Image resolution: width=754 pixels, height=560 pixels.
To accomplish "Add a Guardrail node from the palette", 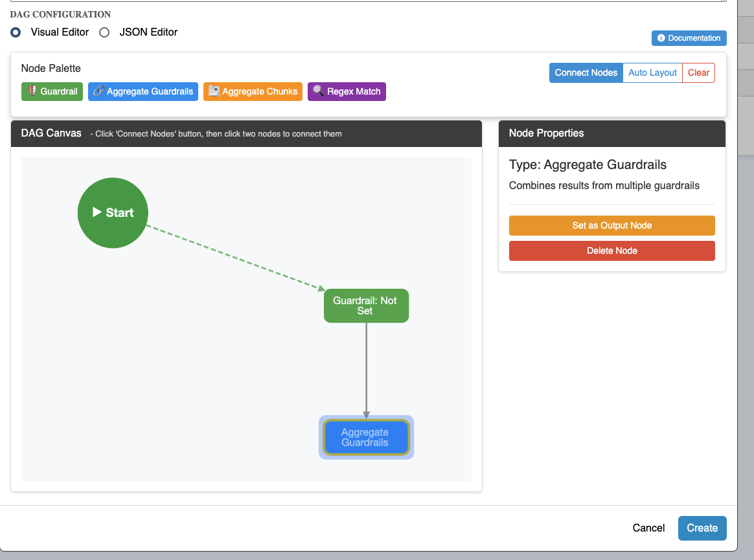I will point(52,91).
